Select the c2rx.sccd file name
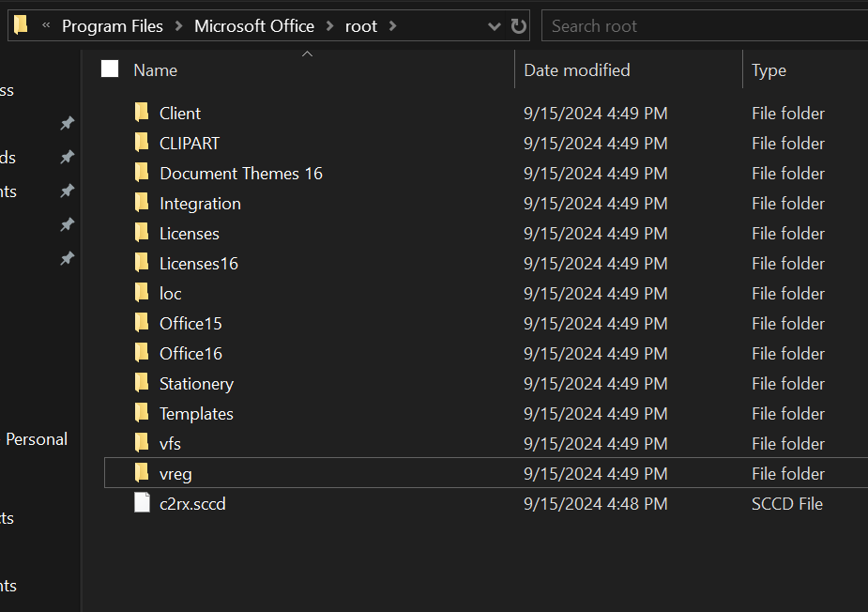This screenshot has width=868, height=612. [192, 504]
